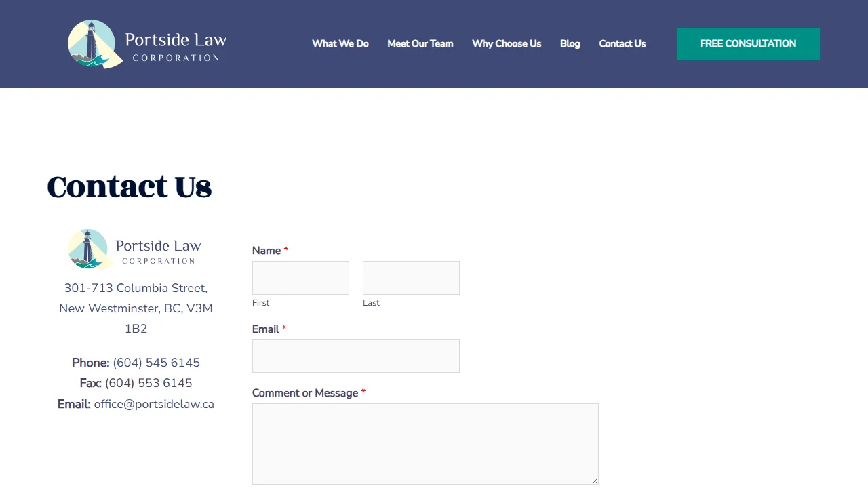Focus the Last name field
Image resolution: width=868 pixels, height=488 pixels.
coord(411,278)
